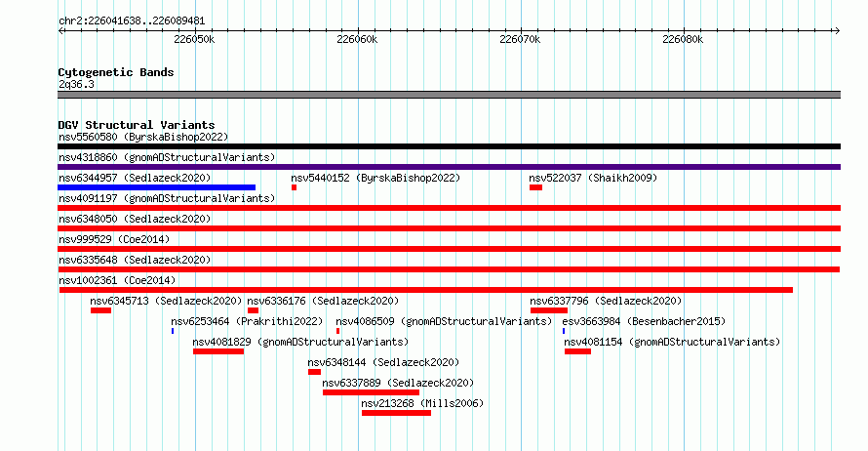Click the ruler's right arrowhead
The image size is (868, 451).
[x=837, y=30]
